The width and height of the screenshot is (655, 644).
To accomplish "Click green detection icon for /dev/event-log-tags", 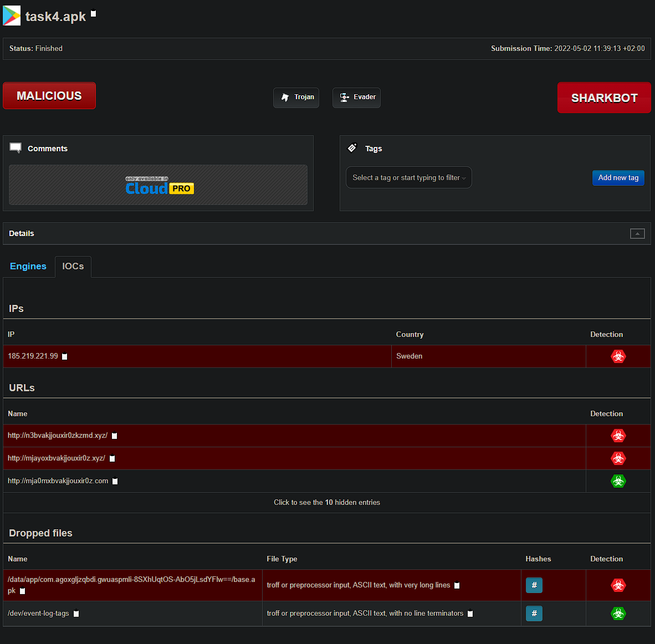I will (618, 614).
